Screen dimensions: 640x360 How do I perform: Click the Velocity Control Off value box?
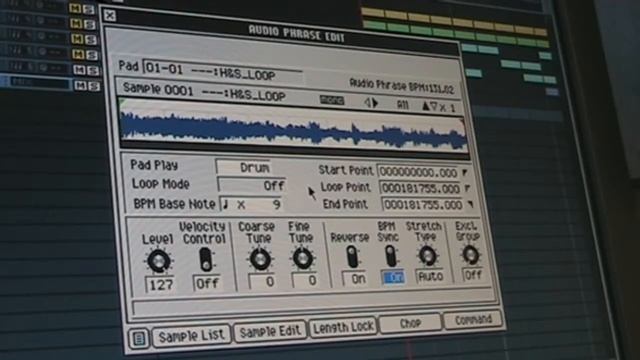click(207, 283)
